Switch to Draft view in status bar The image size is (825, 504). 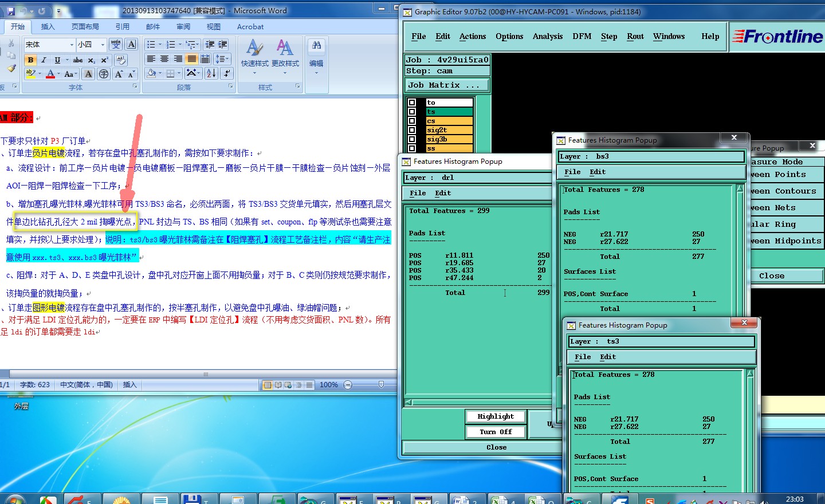coord(309,385)
